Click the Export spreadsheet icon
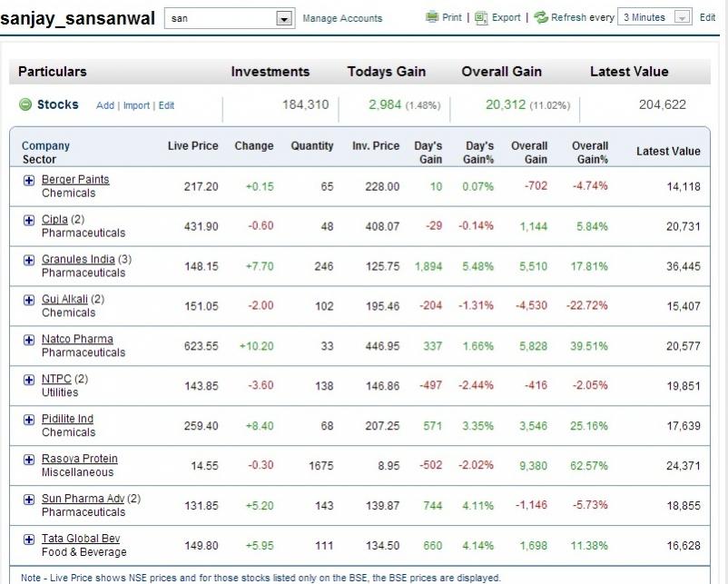The width and height of the screenshot is (728, 584). point(481,17)
